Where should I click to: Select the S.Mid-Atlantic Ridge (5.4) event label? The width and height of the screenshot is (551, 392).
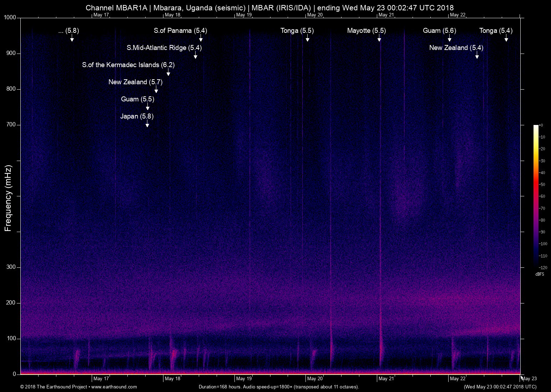(164, 48)
